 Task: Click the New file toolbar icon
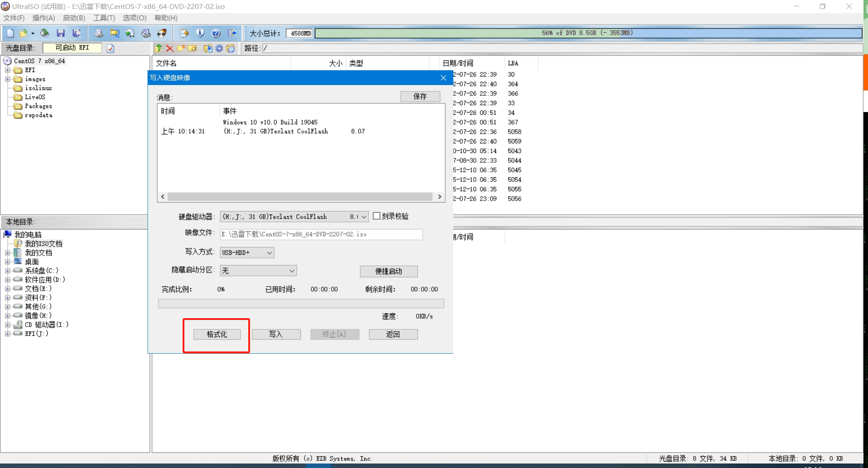pyautogui.click(x=10, y=33)
